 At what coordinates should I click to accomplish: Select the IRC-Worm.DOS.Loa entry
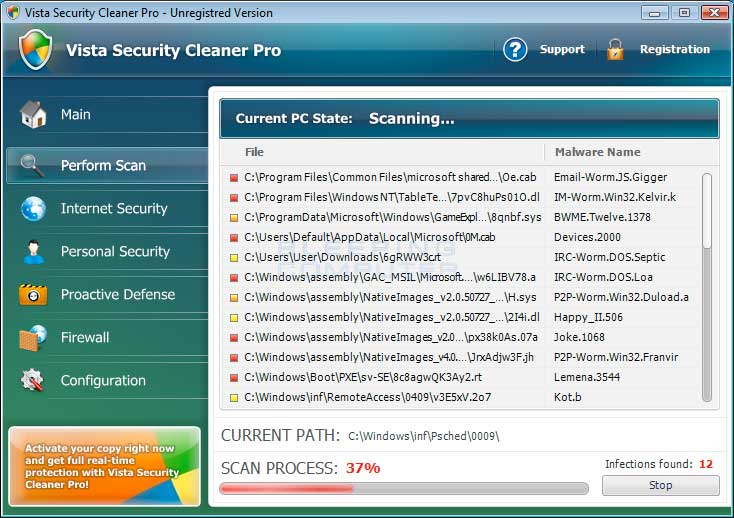(x=603, y=277)
